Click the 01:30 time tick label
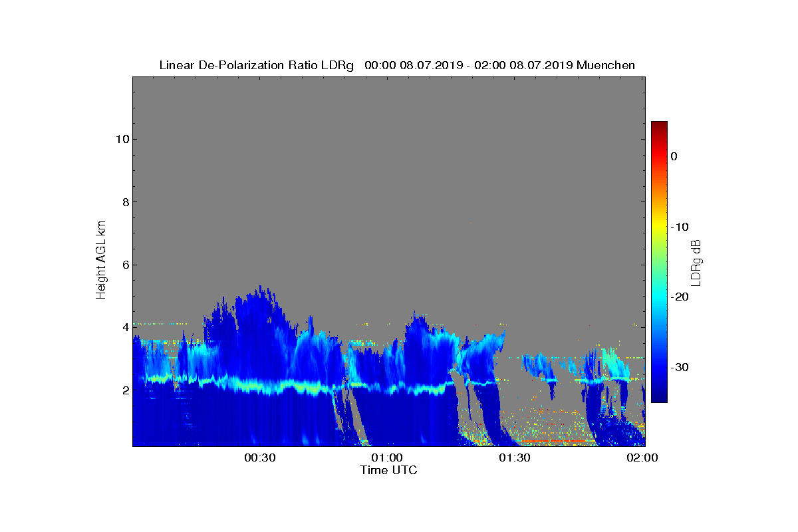Screen dimensions: 798x532 (x=515, y=458)
